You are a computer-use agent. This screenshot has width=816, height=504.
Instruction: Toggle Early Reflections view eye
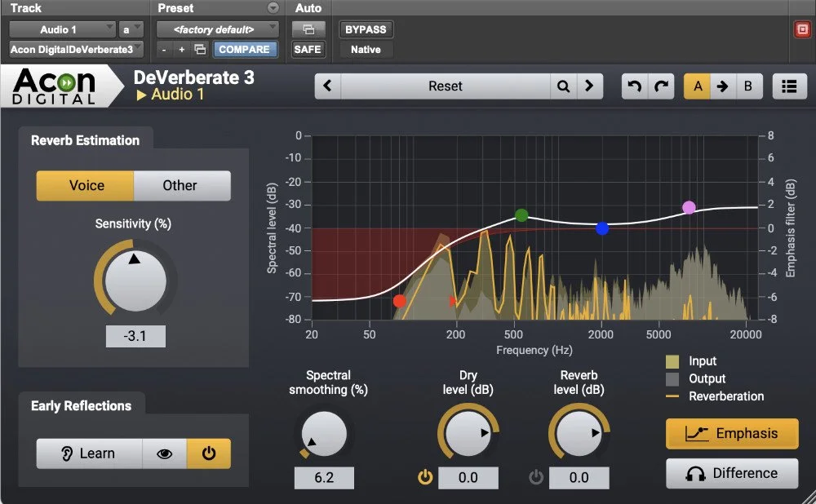click(165, 453)
